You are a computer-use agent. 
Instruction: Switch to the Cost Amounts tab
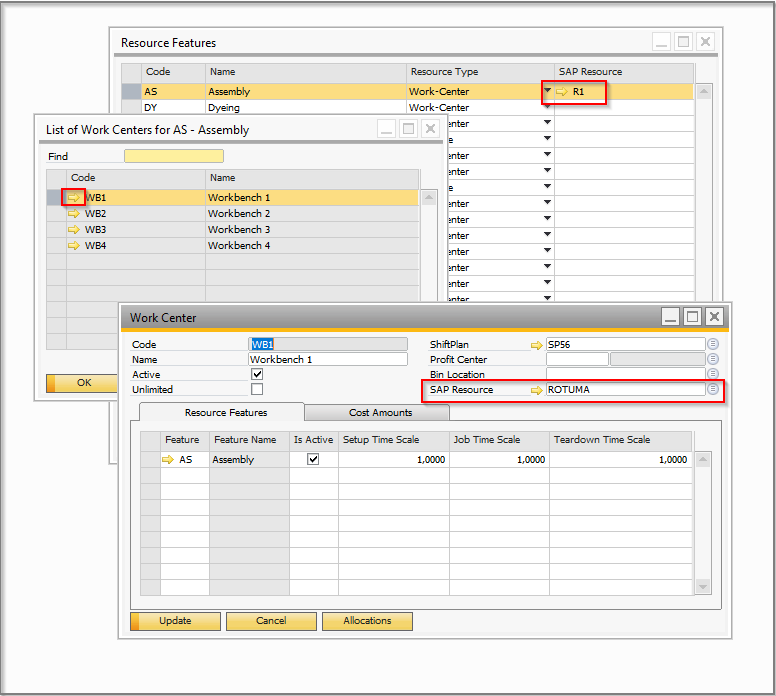click(380, 413)
